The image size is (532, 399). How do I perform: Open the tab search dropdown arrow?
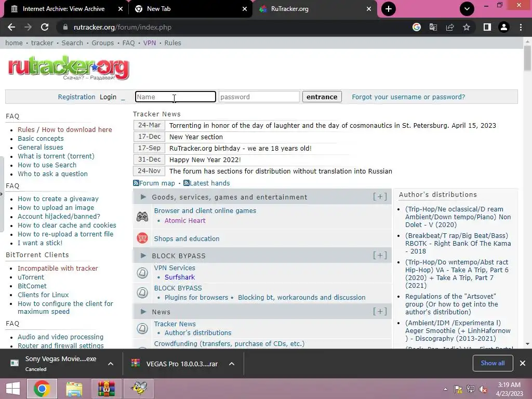(x=467, y=9)
